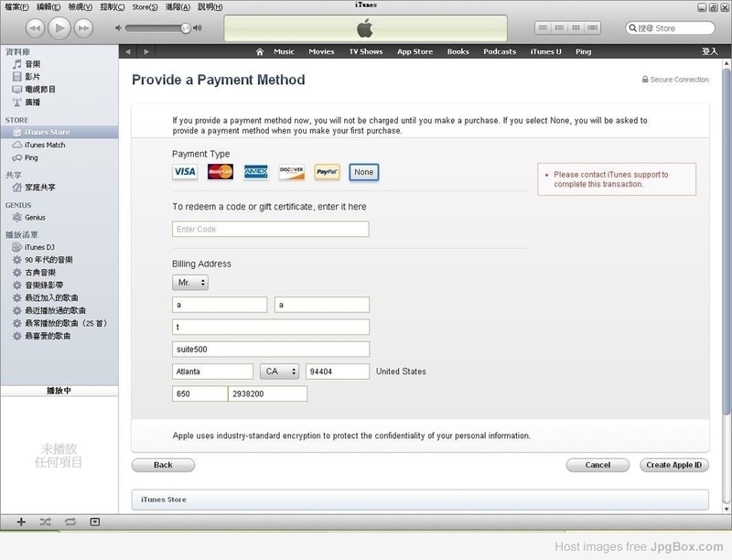This screenshot has width=732, height=560.
Task: Open the App Store tab
Action: (414, 52)
